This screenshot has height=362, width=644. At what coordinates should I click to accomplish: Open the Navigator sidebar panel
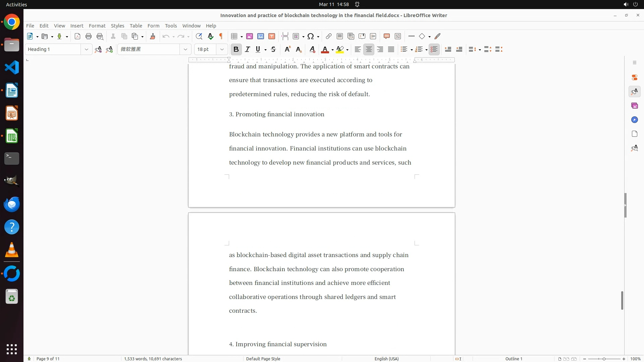[x=634, y=120]
